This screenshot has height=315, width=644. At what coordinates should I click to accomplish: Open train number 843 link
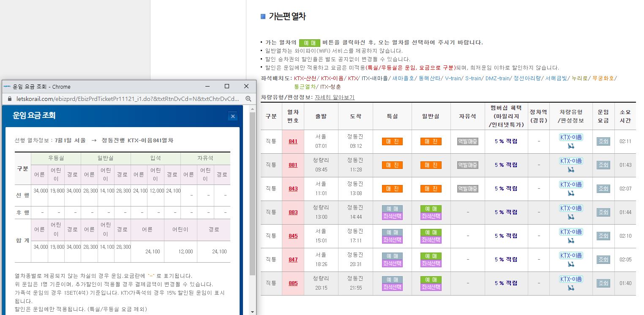[293, 189]
